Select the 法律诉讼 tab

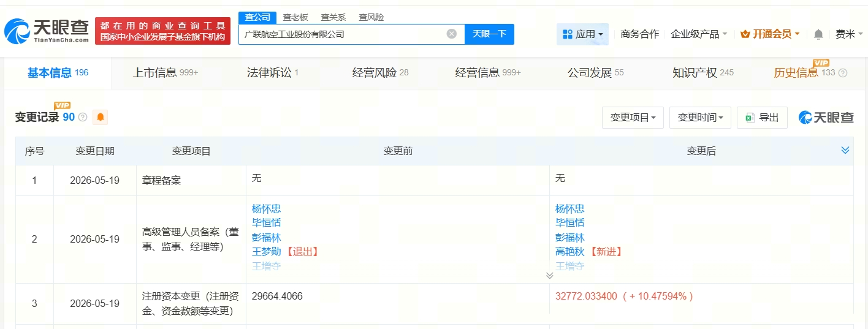click(x=273, y=73)
